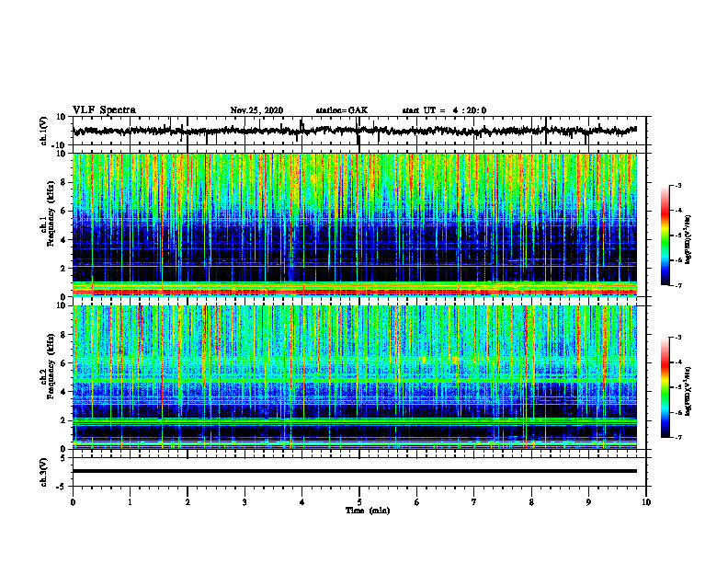728x563 pixels.
Task: Click the "-3" value on ch.2 color bar
Action: [x=677, y=338]
